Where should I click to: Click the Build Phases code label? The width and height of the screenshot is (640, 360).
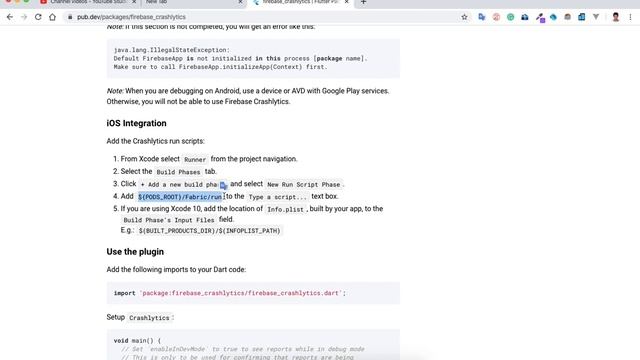pos(178,172)
